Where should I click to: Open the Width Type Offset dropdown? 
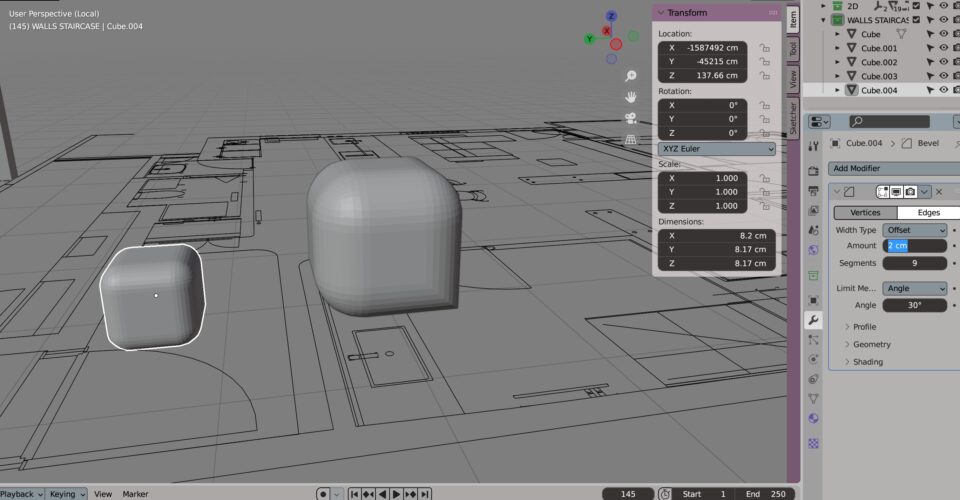pos(914,230)
